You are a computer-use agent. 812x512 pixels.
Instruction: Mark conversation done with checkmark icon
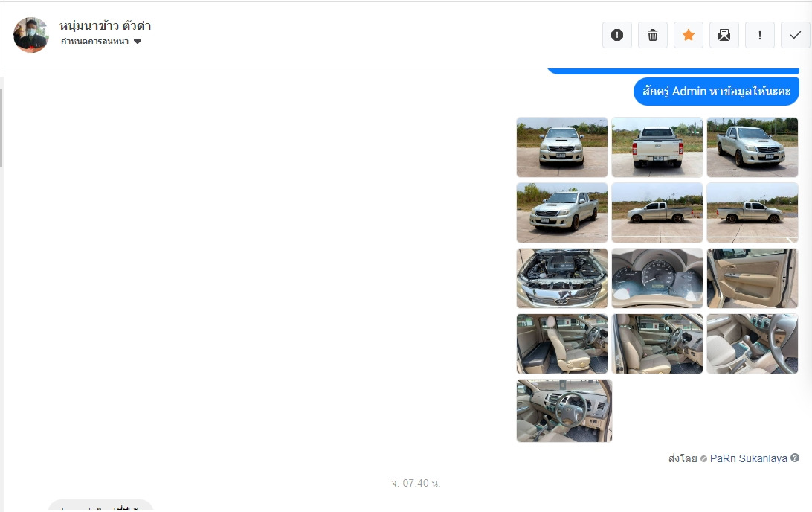[x=796, y=35]
